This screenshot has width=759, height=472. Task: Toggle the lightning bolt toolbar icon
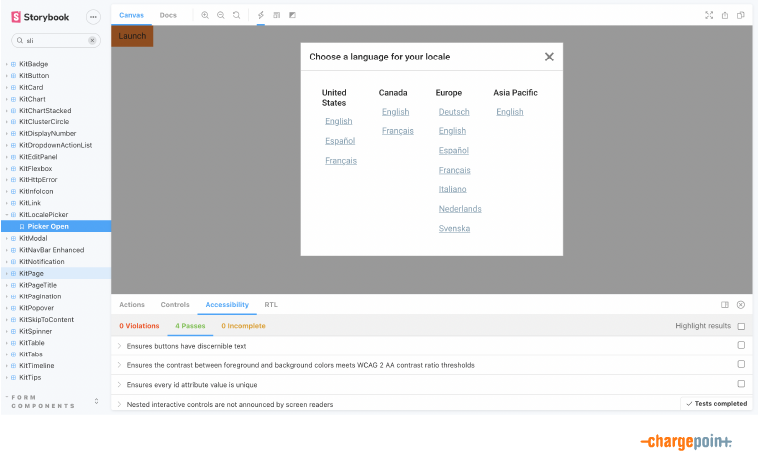pos(261,15)
